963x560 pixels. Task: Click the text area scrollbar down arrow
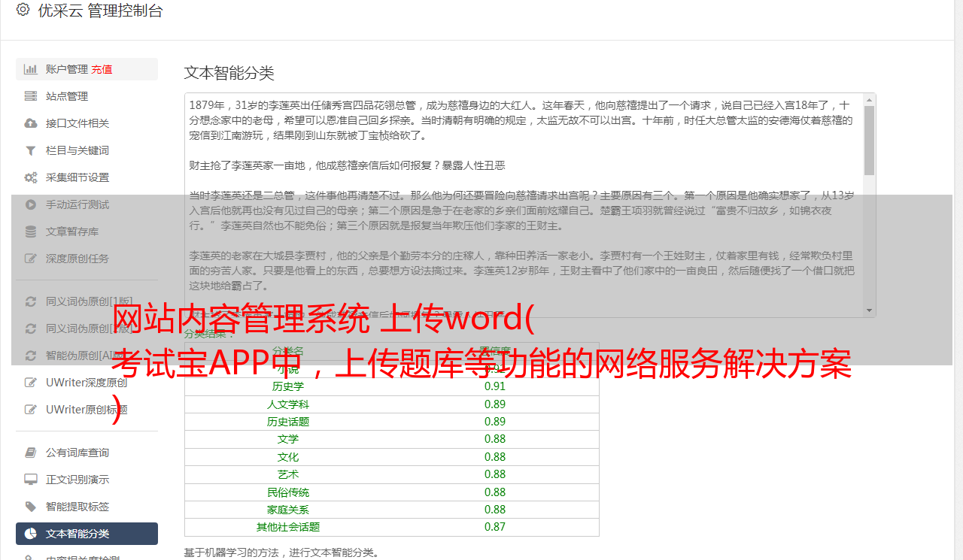[869, 310]
